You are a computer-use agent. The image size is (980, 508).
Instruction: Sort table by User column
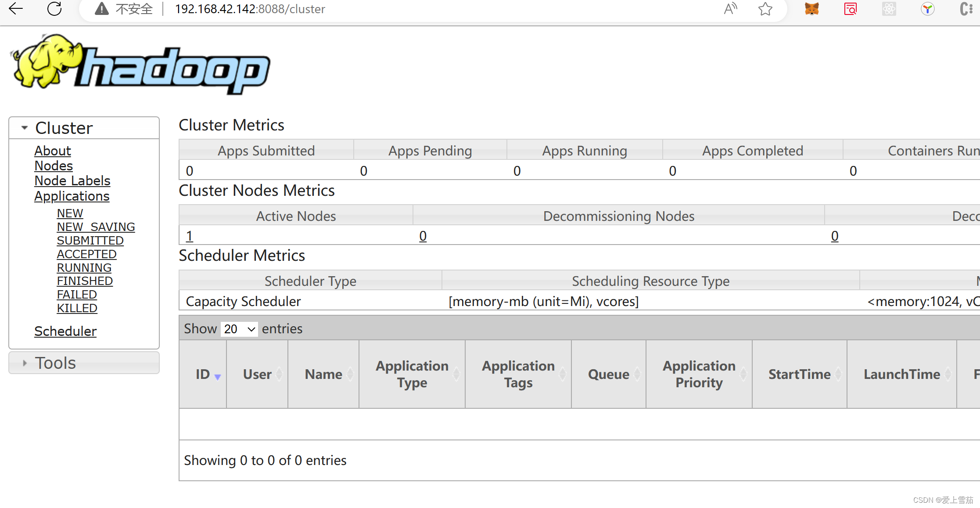[258, 374]
